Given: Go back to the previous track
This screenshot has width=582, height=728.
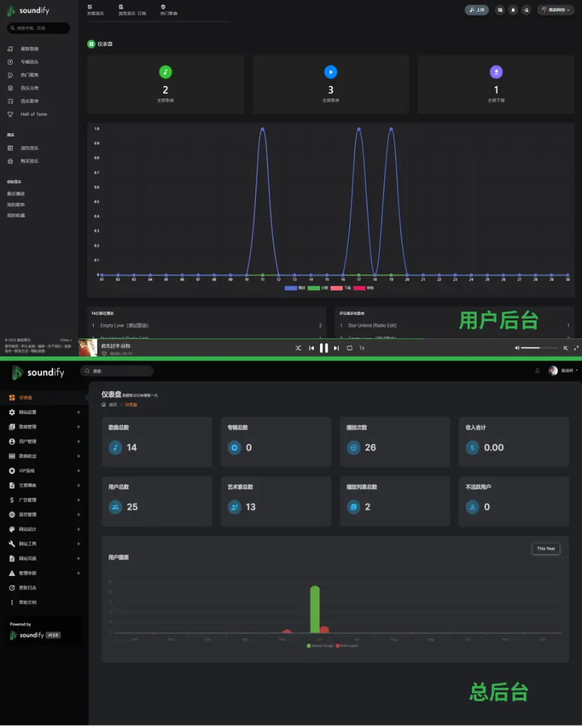Looking at the screenshot, I should (311, 348).
